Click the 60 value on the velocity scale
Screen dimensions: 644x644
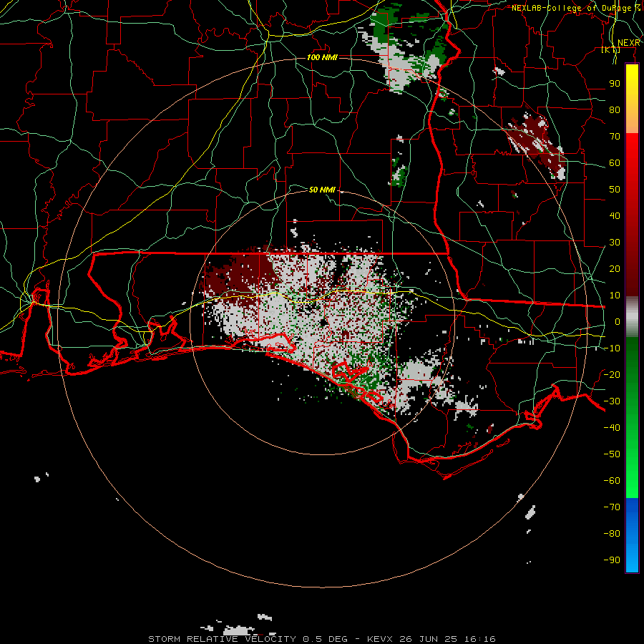point(615,162)
